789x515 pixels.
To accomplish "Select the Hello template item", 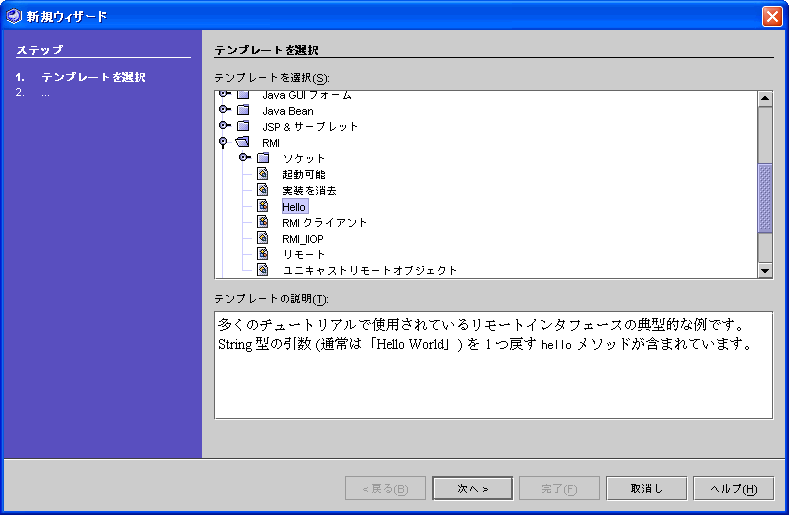I will (294, 207).
